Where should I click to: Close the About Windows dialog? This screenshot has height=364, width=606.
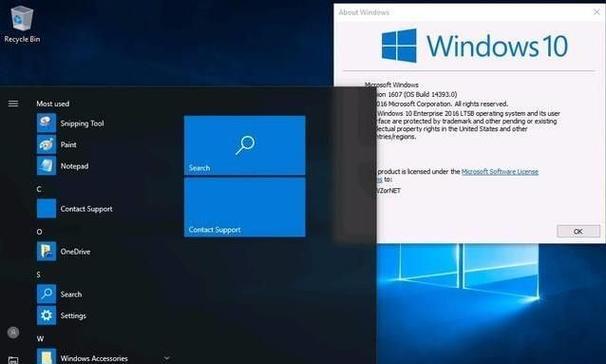(x=596, y=12)
